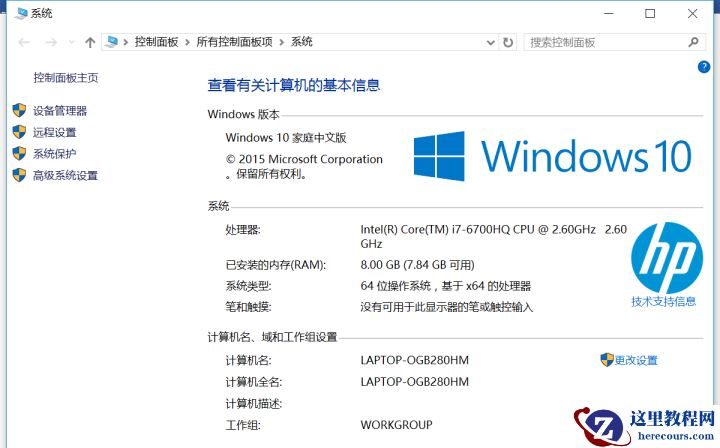The height and width of the screenshot is (448, 720).
Task: Click the back navigation arrow
Action: point(24,43)
